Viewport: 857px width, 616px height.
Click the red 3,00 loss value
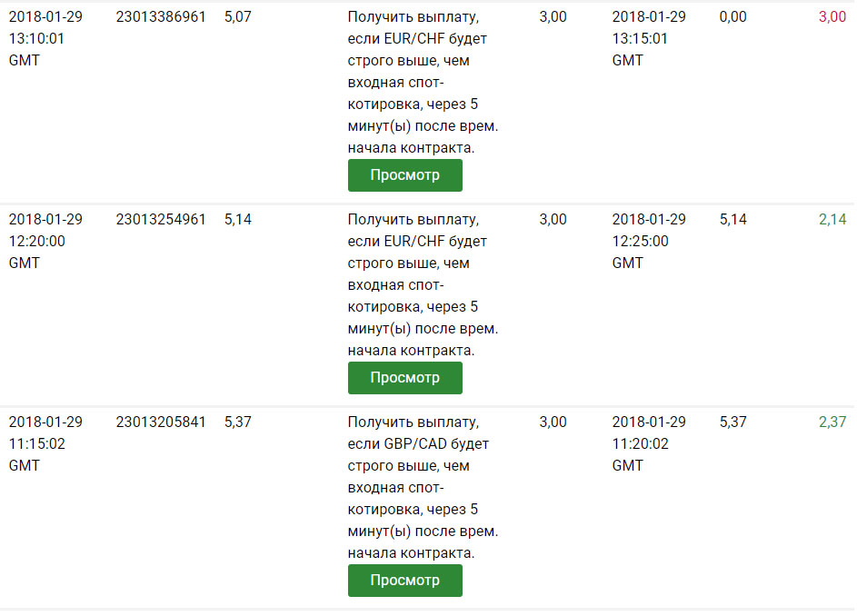[832, 17]
